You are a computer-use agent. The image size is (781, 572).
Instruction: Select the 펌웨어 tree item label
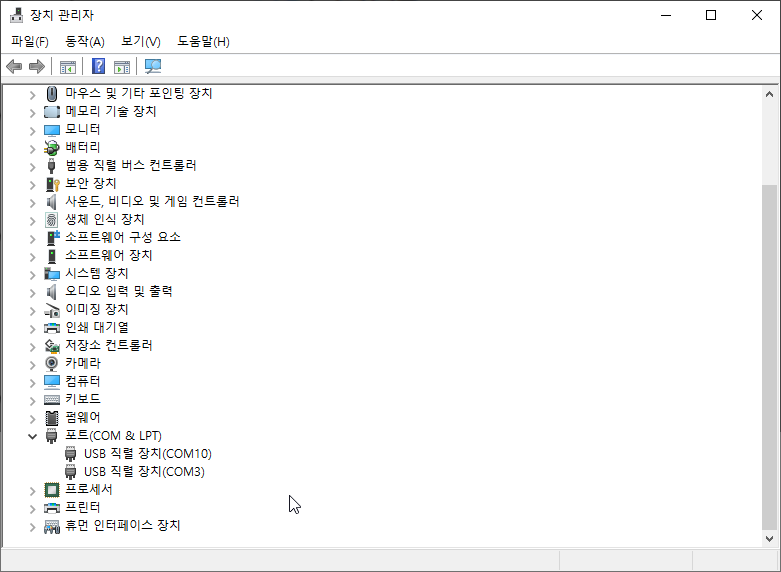click(x=83, y=417)
